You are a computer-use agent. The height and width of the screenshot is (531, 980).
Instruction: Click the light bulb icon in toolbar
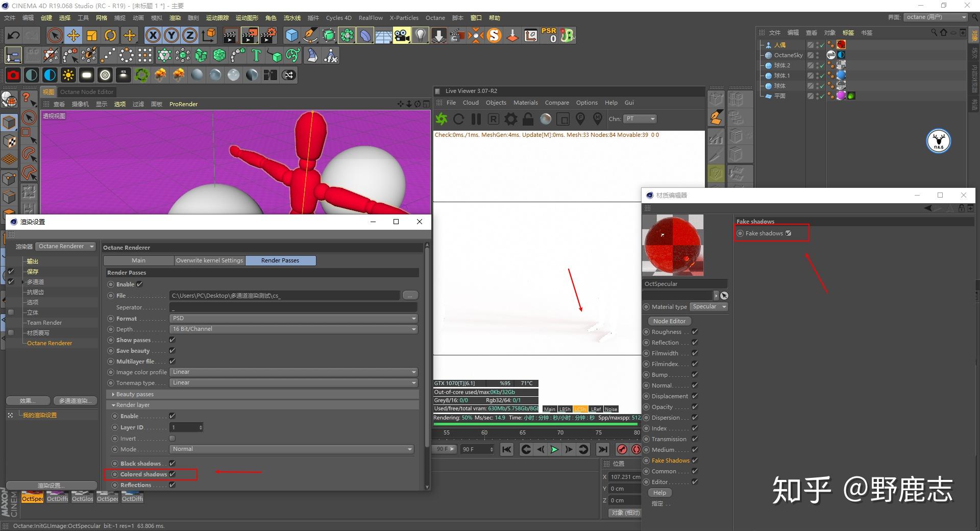tap(420, 35)
